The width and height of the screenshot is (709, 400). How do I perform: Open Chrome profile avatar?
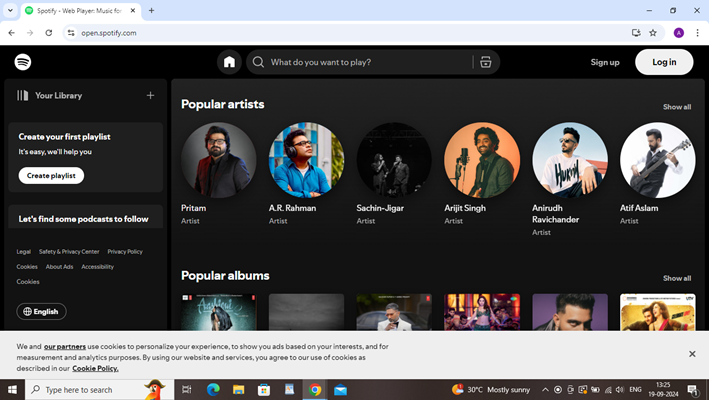(x=679, y=33)
